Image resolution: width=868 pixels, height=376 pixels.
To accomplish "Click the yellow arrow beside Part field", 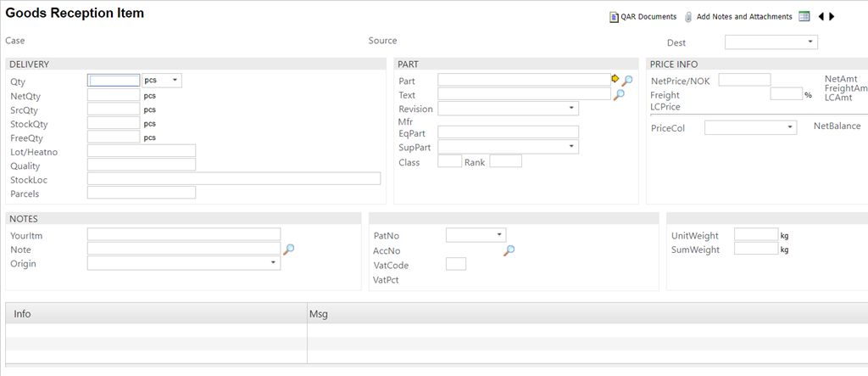I will (x=615, y=80).
